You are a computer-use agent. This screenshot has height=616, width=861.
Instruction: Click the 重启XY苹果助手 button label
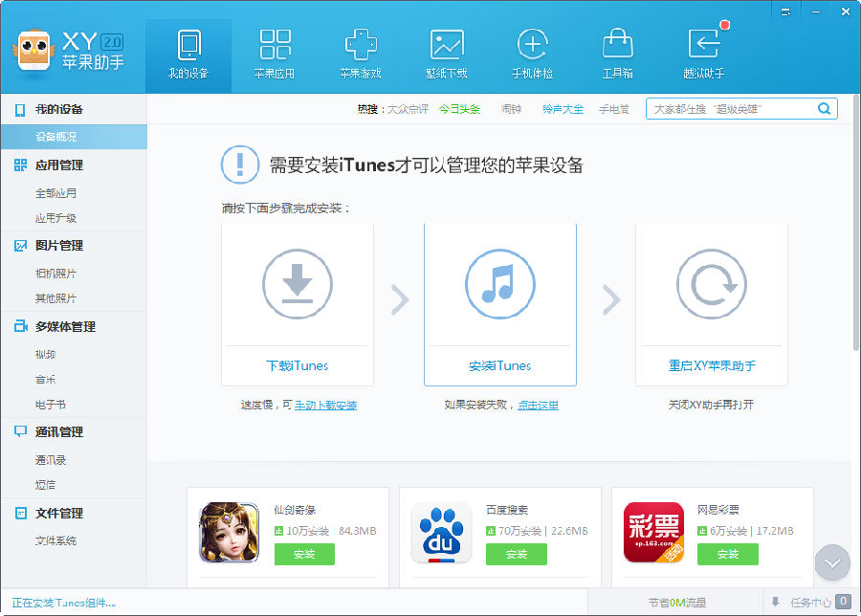[x=712, y=365]
